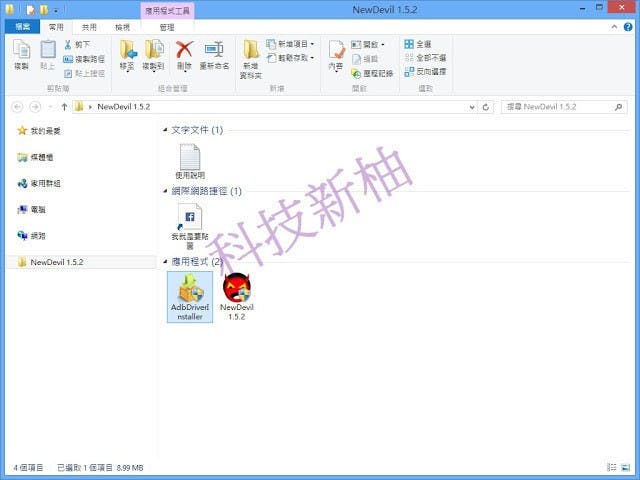Click the Move to folder icon
640x480 pixels.
128,50
